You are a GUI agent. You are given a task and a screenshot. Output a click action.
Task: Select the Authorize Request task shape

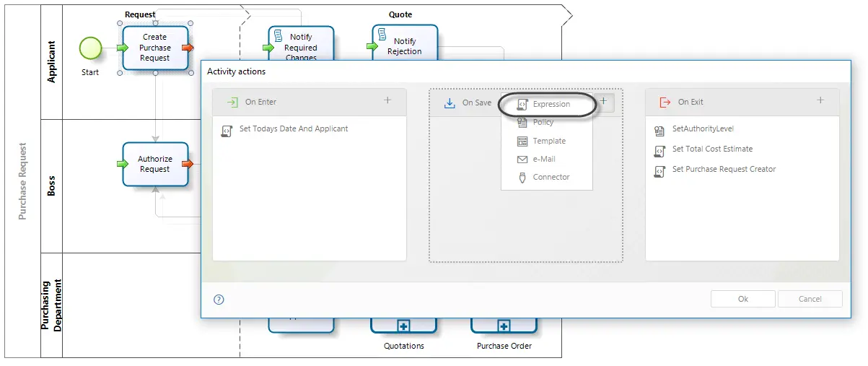point(155,164)
